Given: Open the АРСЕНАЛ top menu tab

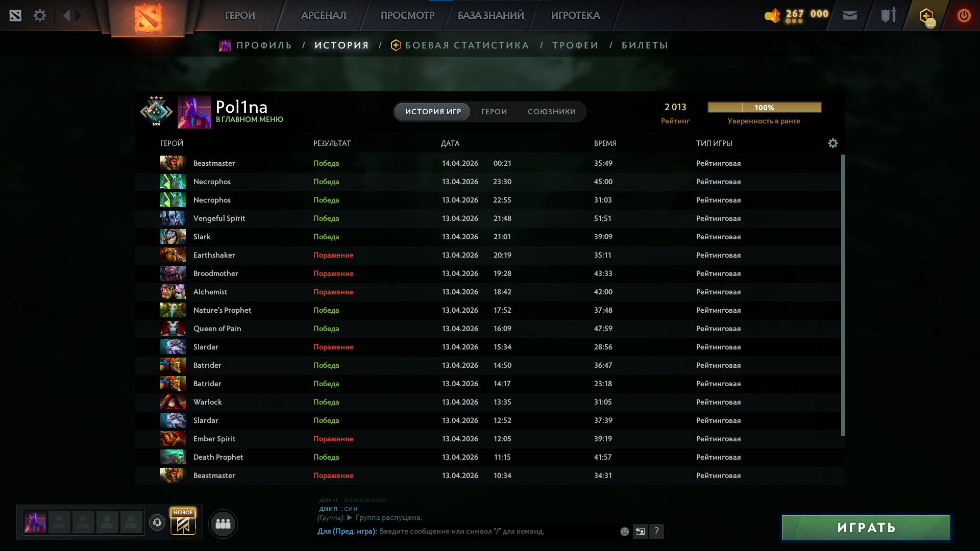Looking at the screenshot, I should coord(324,16).
